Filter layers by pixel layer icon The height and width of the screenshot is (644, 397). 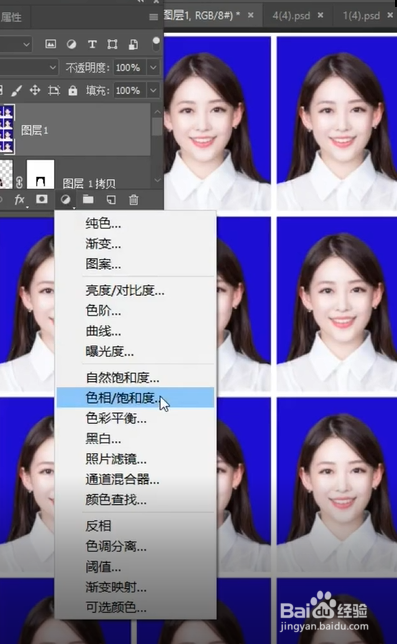pyautogui.click(x=50, y=44)
